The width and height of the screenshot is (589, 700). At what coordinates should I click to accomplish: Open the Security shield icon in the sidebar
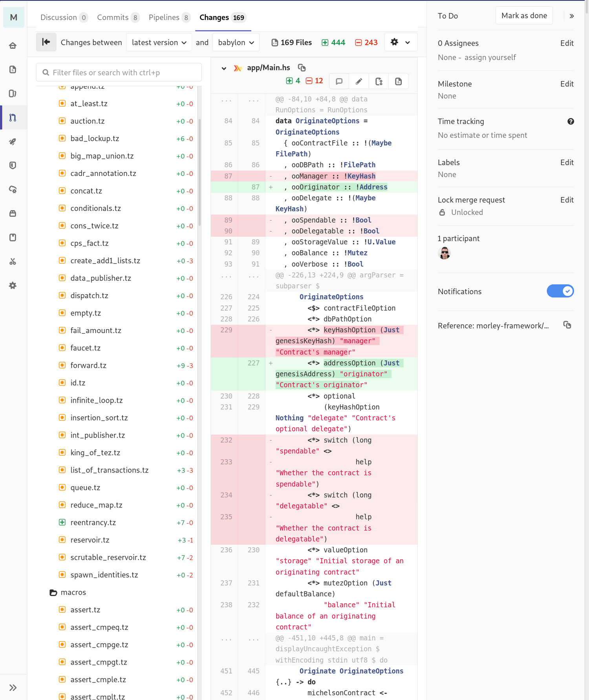tap(13, 165)
